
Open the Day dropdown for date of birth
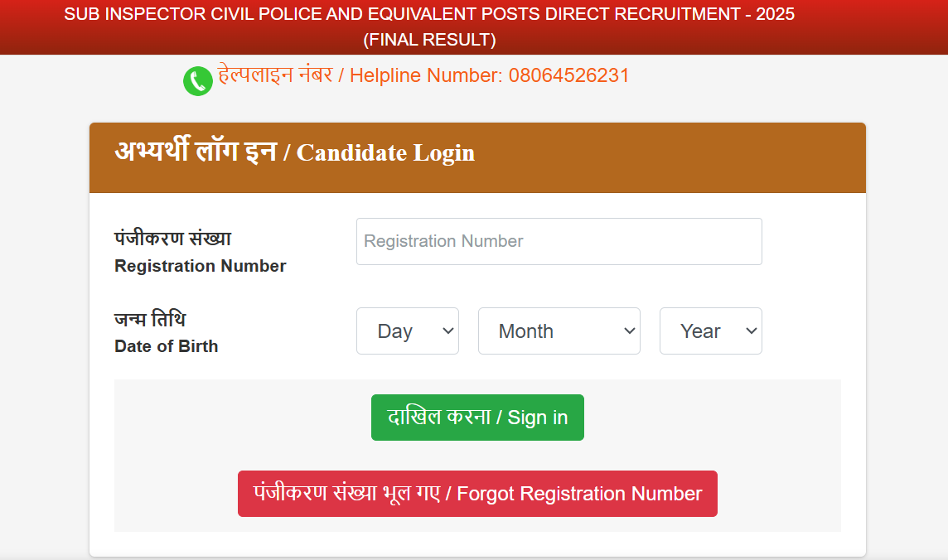408,331
